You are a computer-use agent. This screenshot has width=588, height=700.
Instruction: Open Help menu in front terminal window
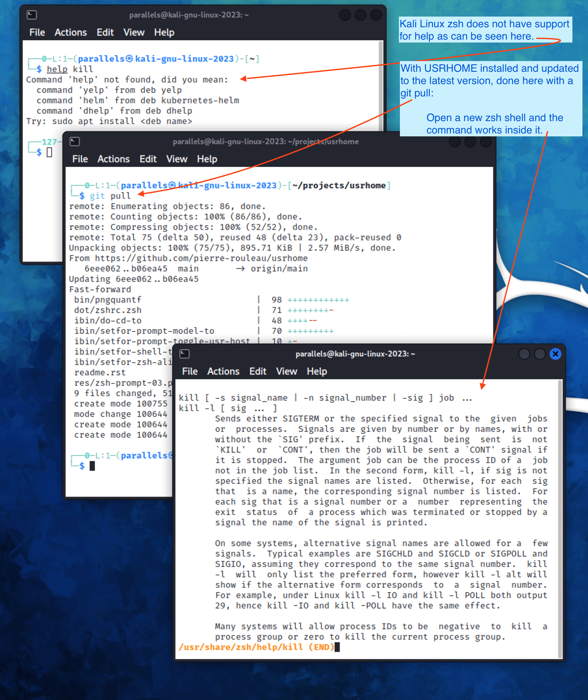pyautogui.click(x=317, y=371)
